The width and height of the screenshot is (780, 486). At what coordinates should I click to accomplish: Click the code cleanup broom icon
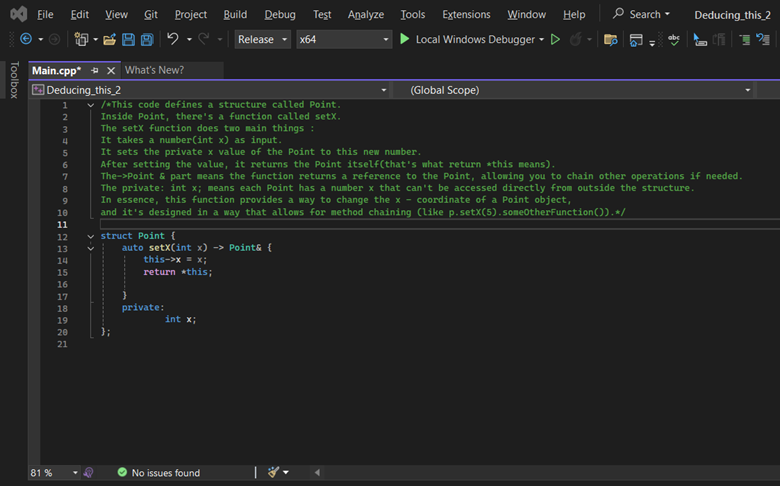(x=273, y=472)
